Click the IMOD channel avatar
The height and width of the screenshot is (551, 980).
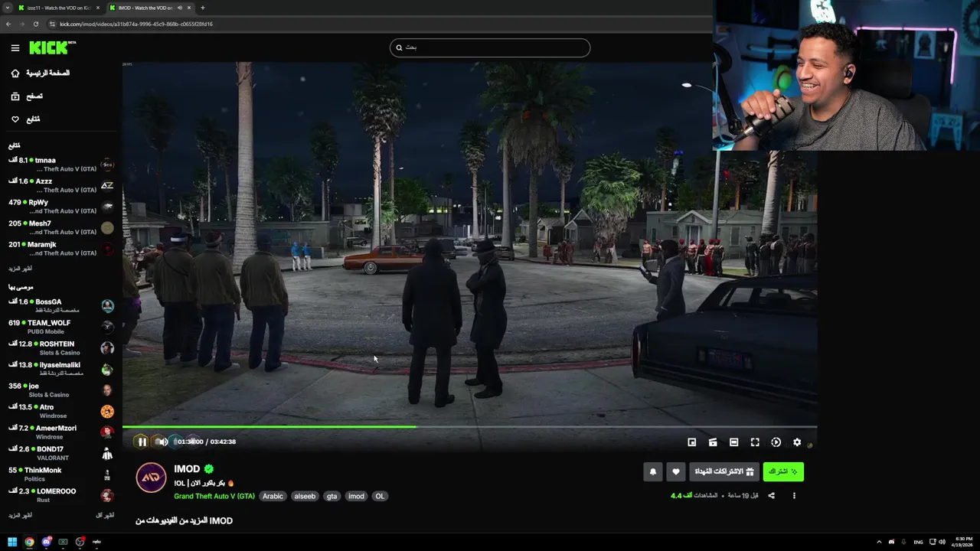pyautogui.click(x=151, y=478)
